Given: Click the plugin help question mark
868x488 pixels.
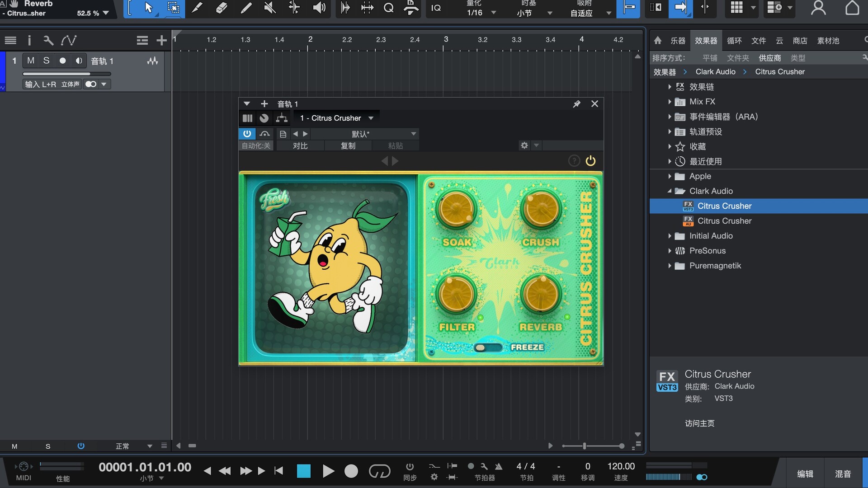Looking at the screenshot, I should [574, 161].
